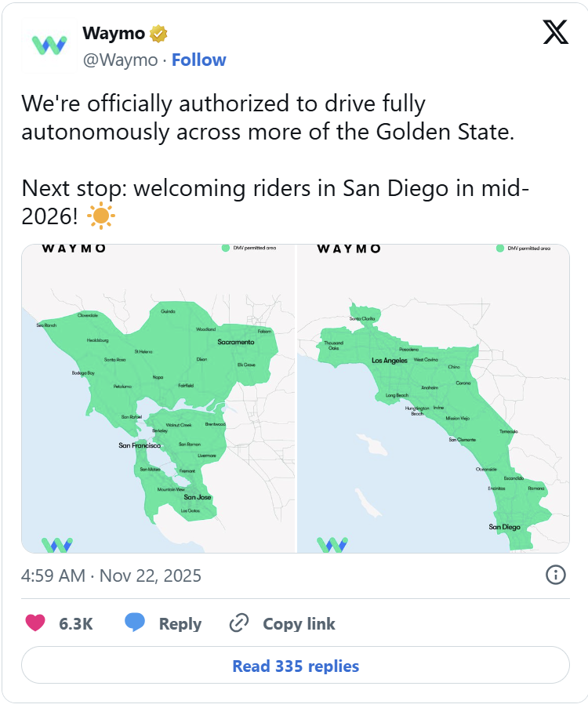The height and width of the screenshot is (708, 588).
Task: Open the tweet info icon
Action: [555, 575]
